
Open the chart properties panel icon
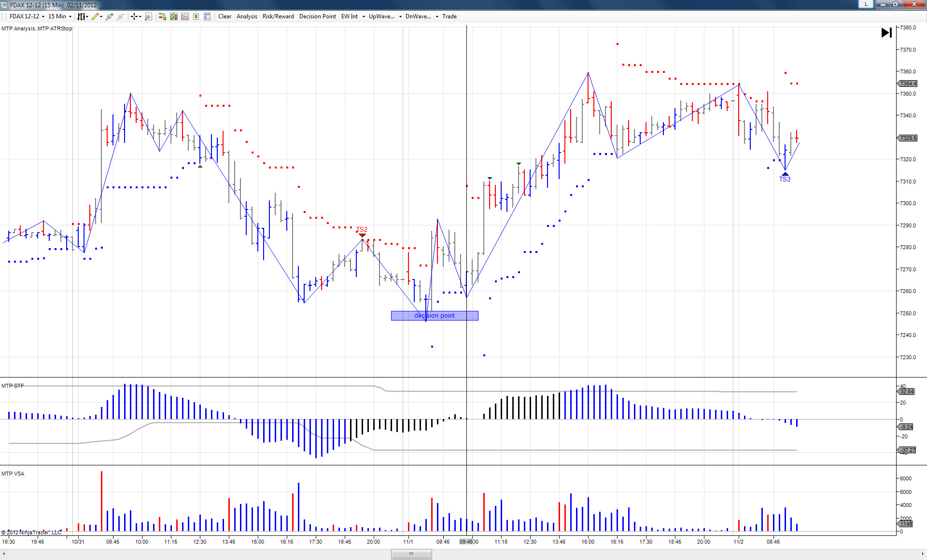(207, 16)
